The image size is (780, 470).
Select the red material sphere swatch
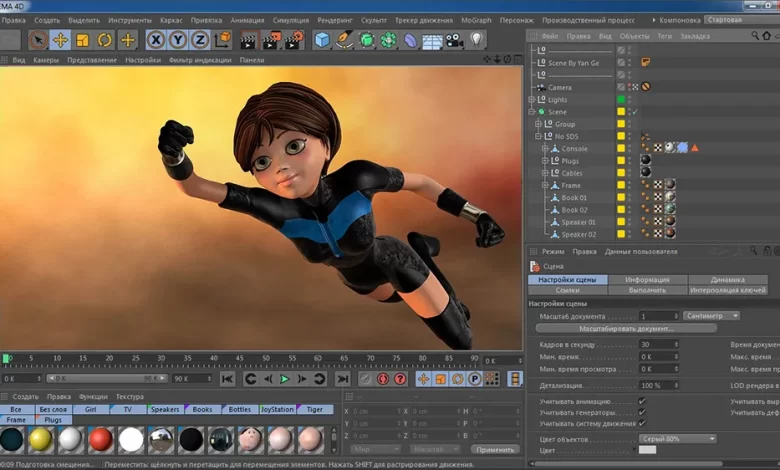click(100, 439)
